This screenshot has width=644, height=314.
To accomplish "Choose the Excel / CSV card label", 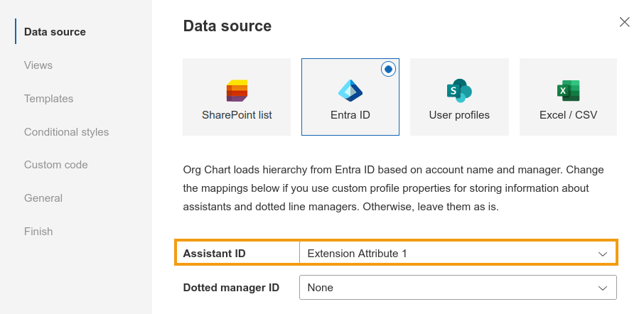I will pyautogui.click(x=569, y=115).
